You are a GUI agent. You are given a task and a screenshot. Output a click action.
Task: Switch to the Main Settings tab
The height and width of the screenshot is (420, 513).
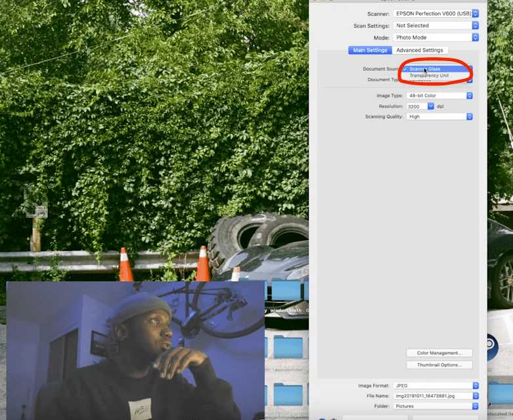[370, 50]
